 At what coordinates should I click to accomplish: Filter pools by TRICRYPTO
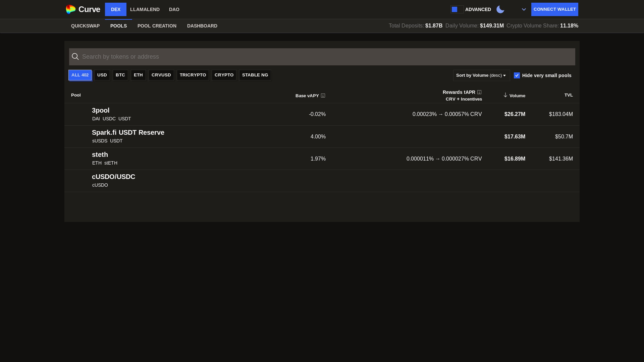(193, 75)
